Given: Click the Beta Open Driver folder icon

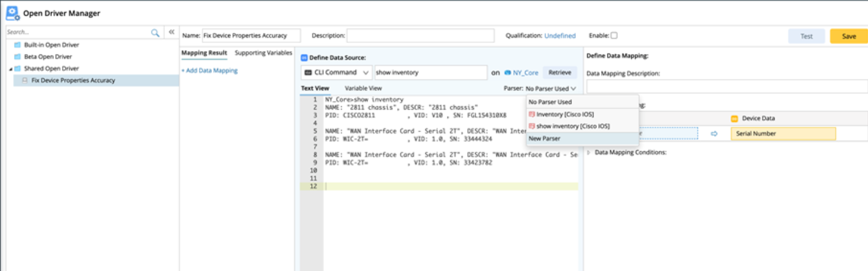Looking at the screenshot, I should point(17,57).
